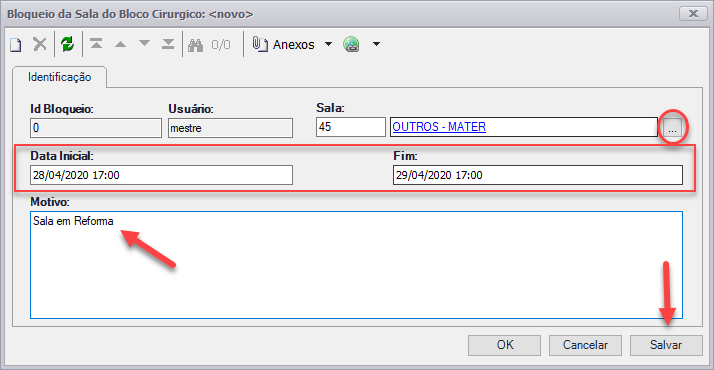Click the green globe printer icon
Screen dimensions: 714x370
[x=352, y=44]
